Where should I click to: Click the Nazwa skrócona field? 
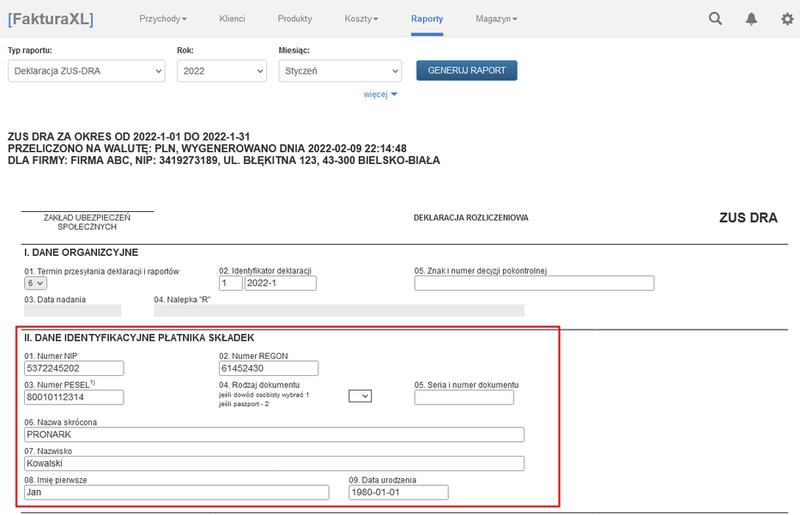point(274,434)
